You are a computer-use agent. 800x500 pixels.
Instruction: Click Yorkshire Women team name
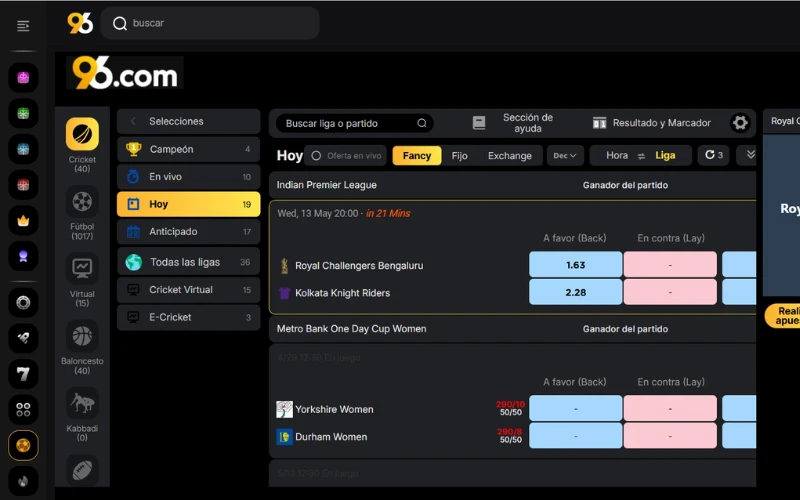coord(334,409)
